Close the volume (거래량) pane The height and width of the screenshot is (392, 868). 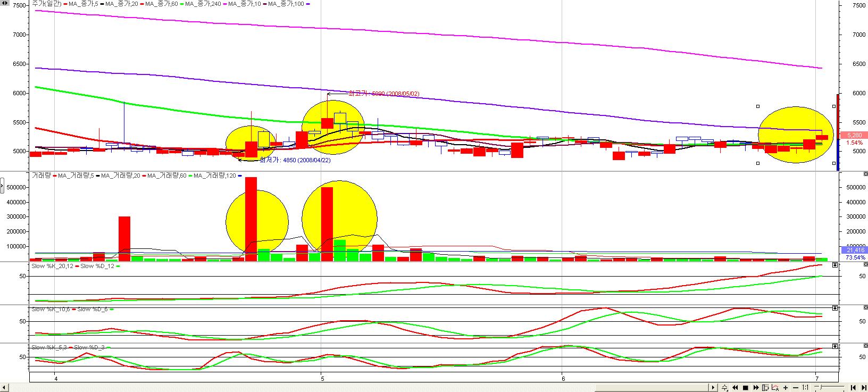(x=865, y=174)
